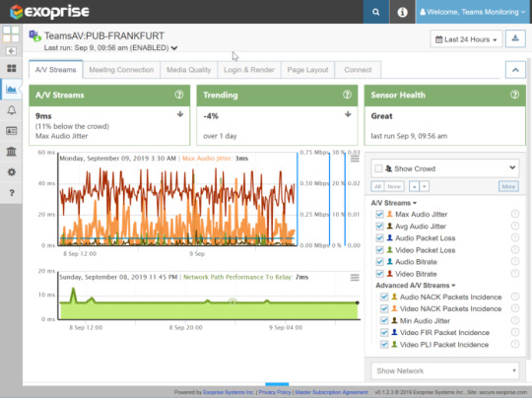Viewport: 532px width, 398px height.
Task: Open the dashboard tiles icon in sidebar
Action: [11, 69]
